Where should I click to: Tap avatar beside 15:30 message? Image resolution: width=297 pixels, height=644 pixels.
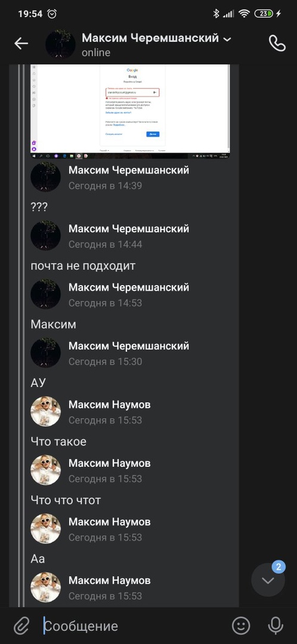pyautogui.click(x=45, y=353)
